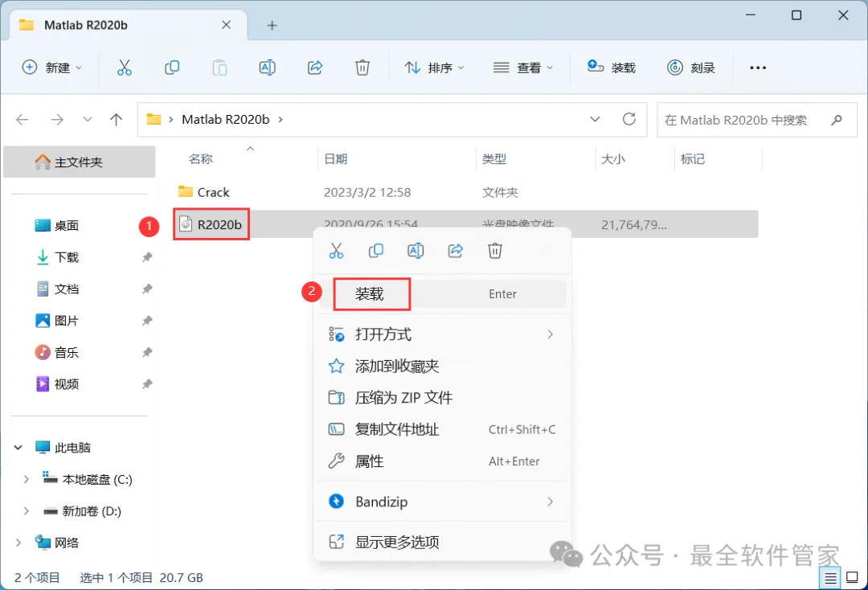Context menu: click Delete trash icon
This screenshot has height=590, width=868.
[495, 251]
